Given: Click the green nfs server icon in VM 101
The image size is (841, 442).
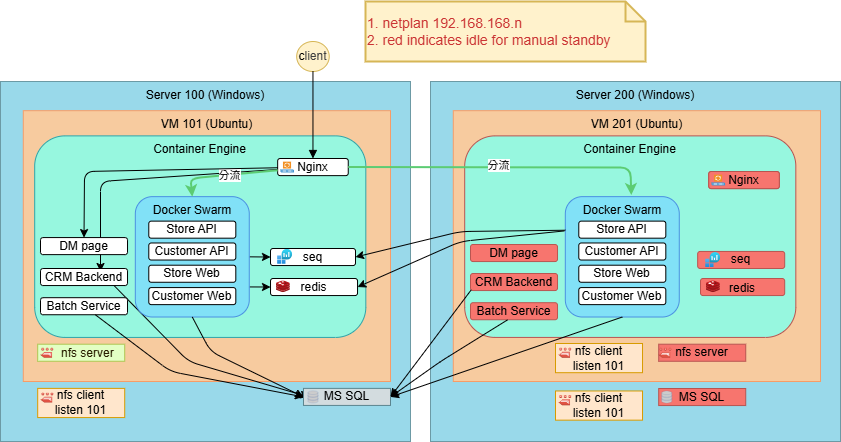Looking at the screenshot, I should tap(47, 353).
